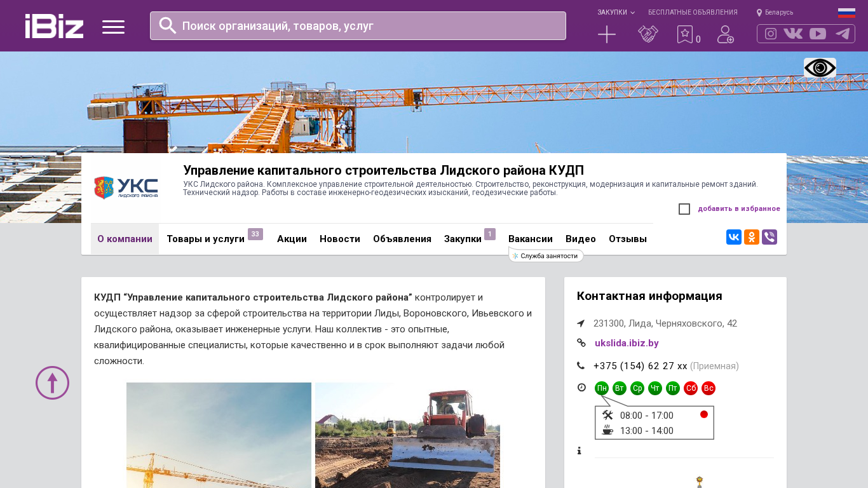This screenshot has height=488, width=868.
Task: Click the search magnifier icon
Action: click(168, 25)
